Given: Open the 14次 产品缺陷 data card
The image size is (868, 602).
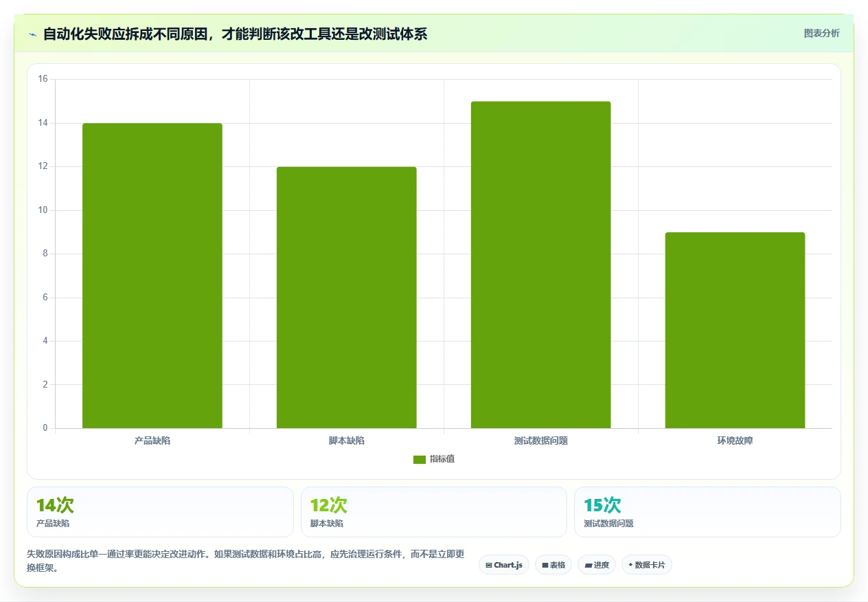Looking at the screenshot, I should pos(160,512).
